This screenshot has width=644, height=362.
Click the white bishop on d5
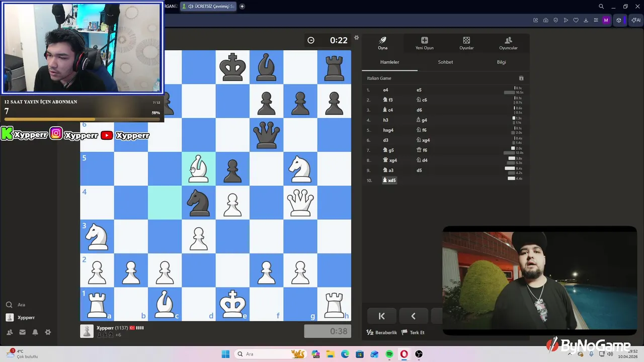[x=199, y=169]
